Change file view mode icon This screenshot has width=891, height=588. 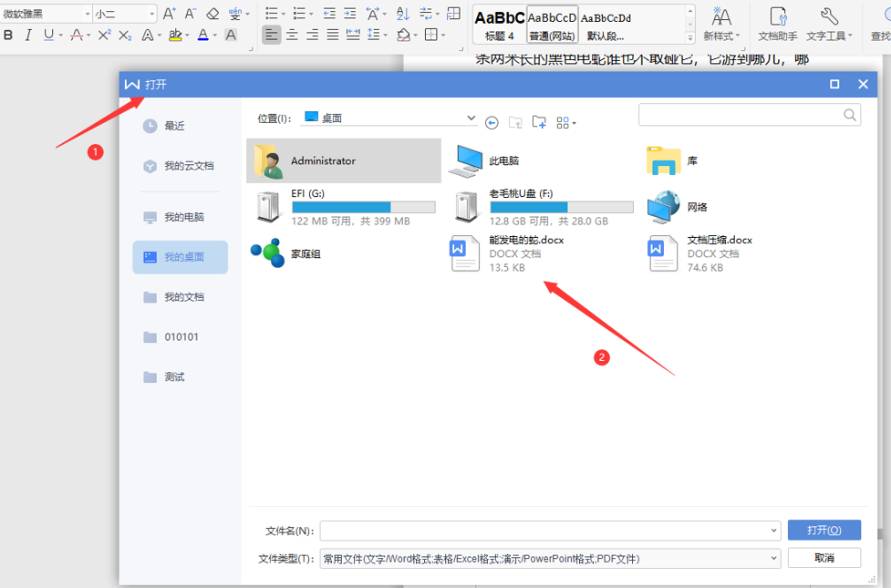click(565, 123)
